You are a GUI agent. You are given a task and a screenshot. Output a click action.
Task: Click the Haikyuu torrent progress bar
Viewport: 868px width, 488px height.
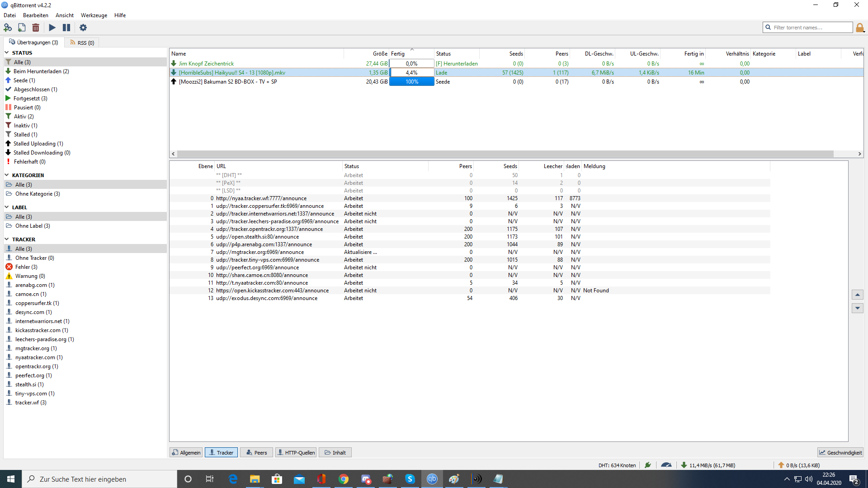point(411,73)
